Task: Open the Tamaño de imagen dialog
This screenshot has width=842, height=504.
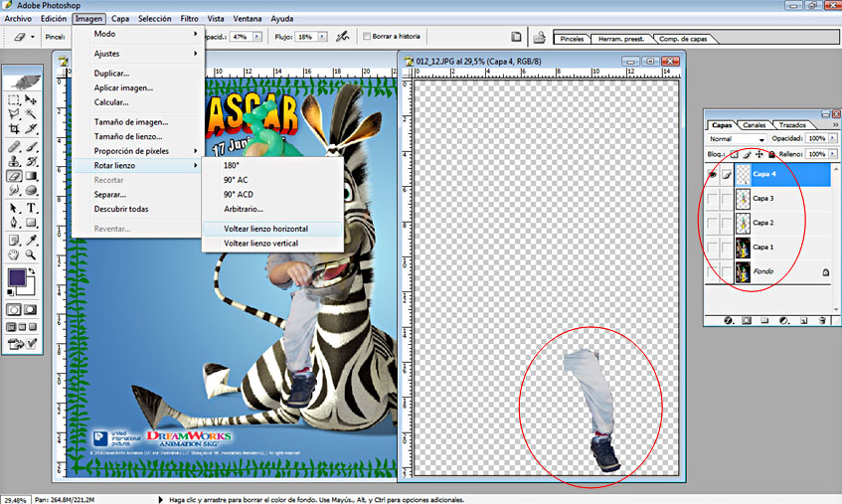Action: tap(138, 122)
